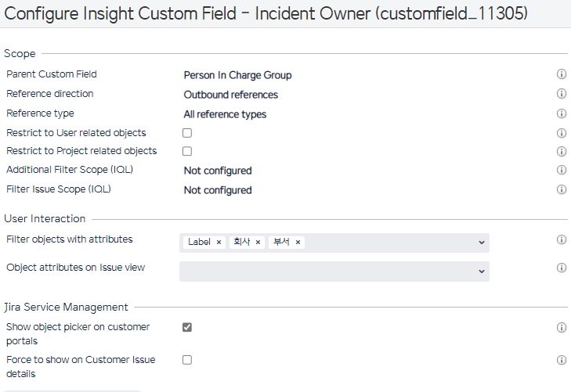Expand Filter objects with attributes dropdown arrow
This screenshot has height=392, width=571.
coord(481,243)
